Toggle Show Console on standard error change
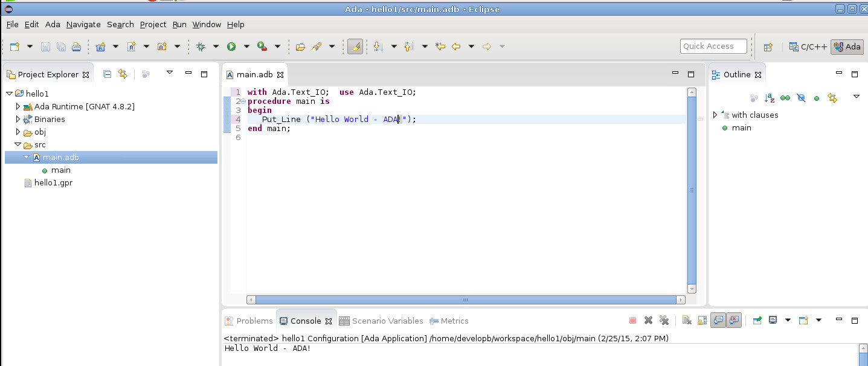This screenshot has height=366, width=868. (x=734, y=320)
